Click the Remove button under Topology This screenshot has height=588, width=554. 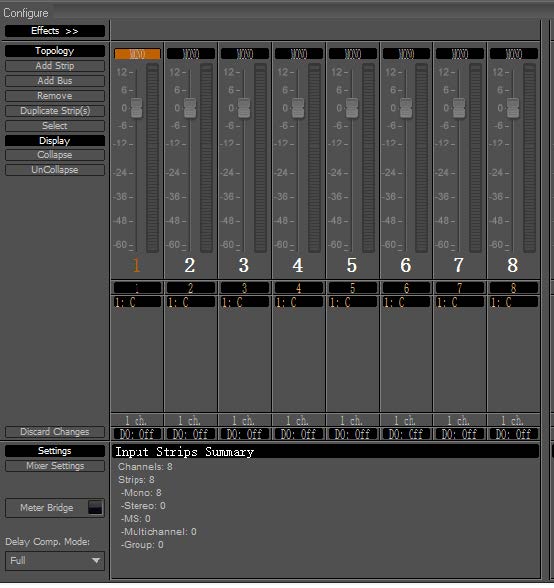[x=55, y=96]
